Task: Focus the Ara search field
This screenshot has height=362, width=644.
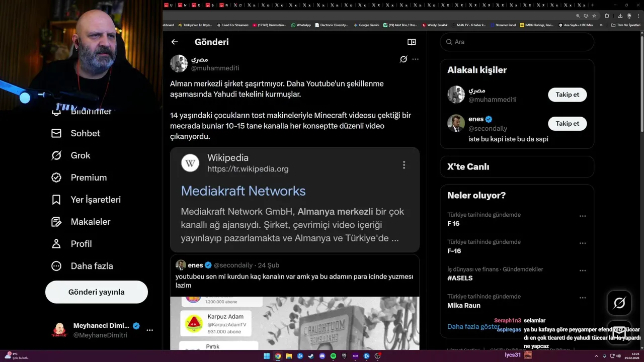Action: pyautogui.click(x=517, y=42)
